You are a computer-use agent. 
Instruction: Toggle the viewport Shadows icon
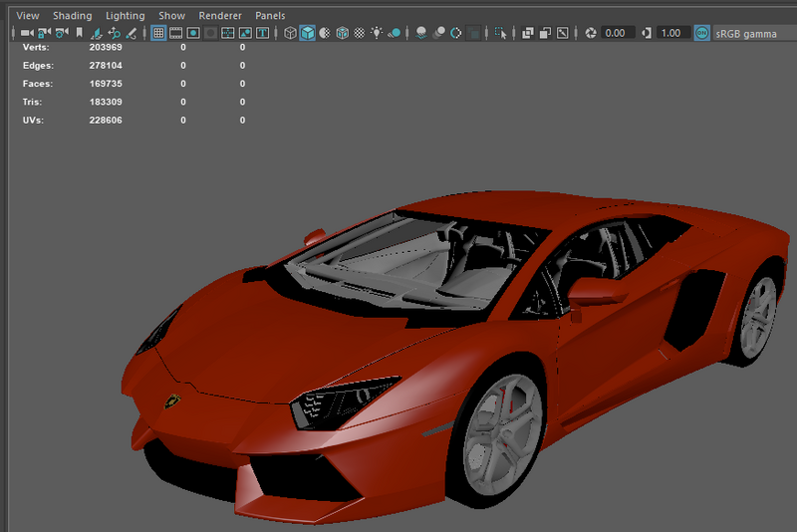[394, 33]
